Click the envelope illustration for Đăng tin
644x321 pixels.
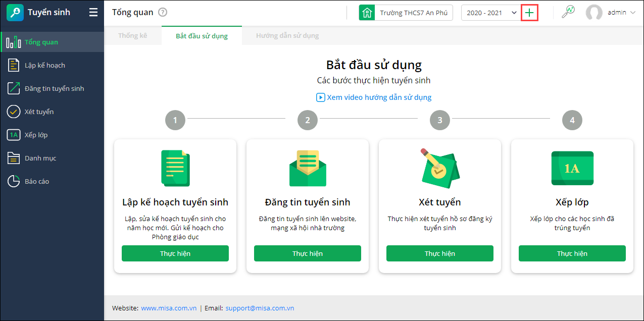click(308, 168)
